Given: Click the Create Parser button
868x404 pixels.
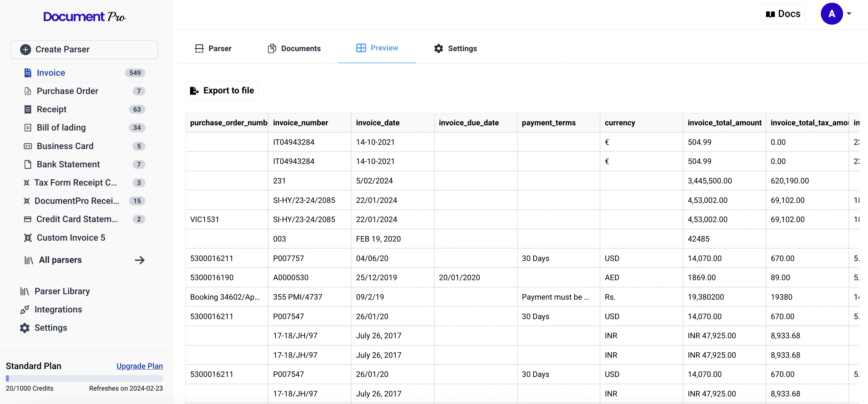Looking at the screenshot, I should coord(84,50).
